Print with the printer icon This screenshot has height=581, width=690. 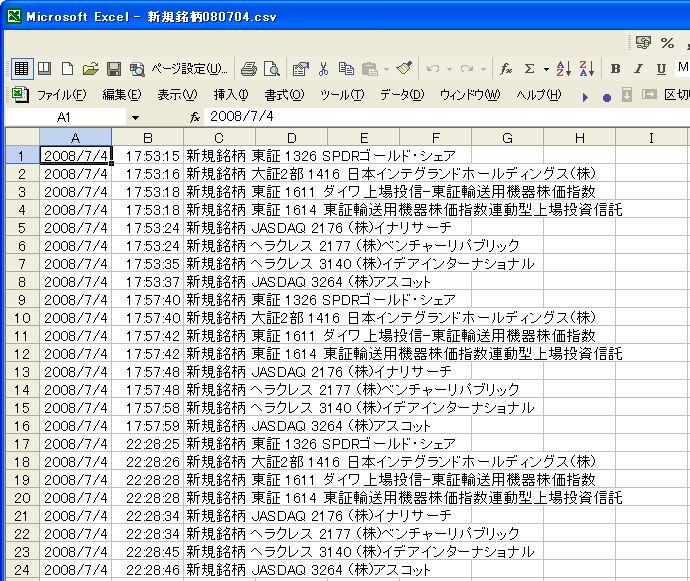249,69
